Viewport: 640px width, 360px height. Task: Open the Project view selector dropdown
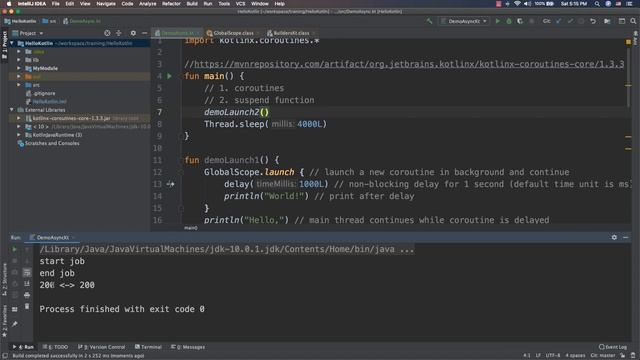coord(28,33)
